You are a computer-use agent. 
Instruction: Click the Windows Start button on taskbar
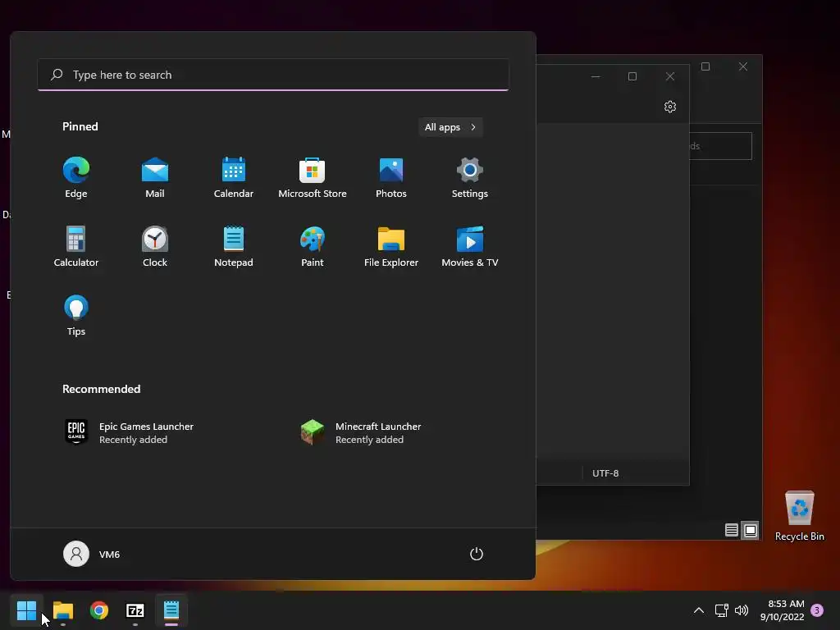26,610
